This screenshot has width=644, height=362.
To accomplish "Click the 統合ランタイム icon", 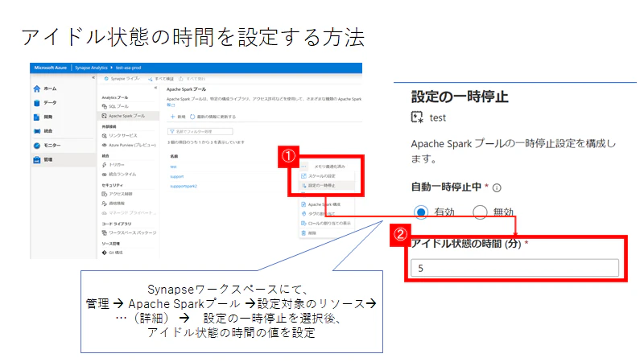I will (105, 175).
